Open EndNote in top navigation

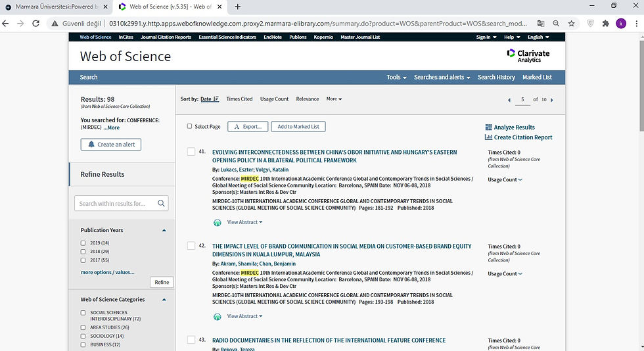tap(273, 37)
